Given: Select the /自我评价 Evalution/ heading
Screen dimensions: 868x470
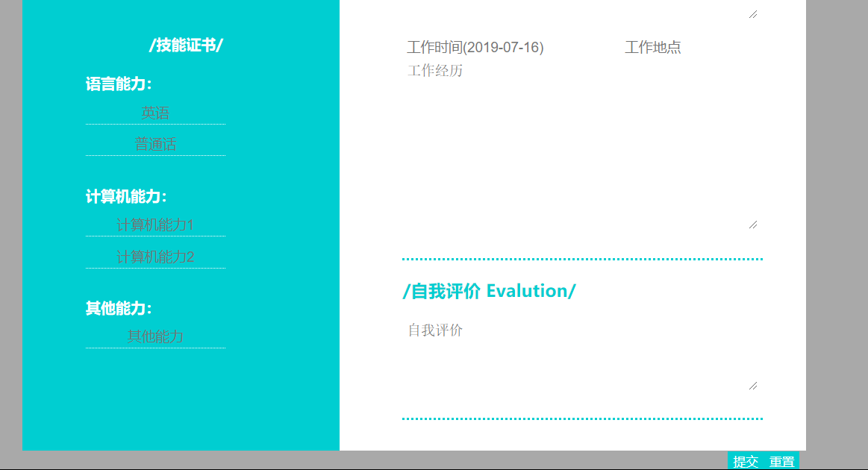Looking at the screenshot, I should tap(490, 291).
